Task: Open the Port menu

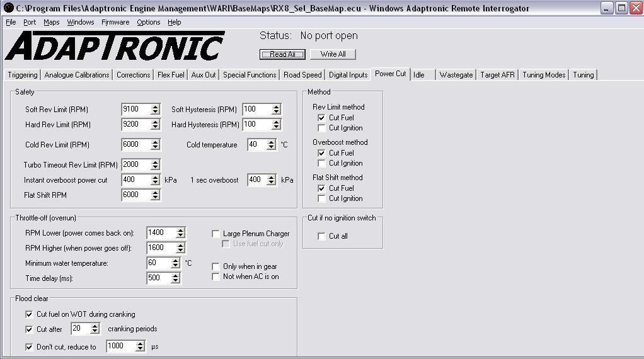Action: tap(30, 22)
